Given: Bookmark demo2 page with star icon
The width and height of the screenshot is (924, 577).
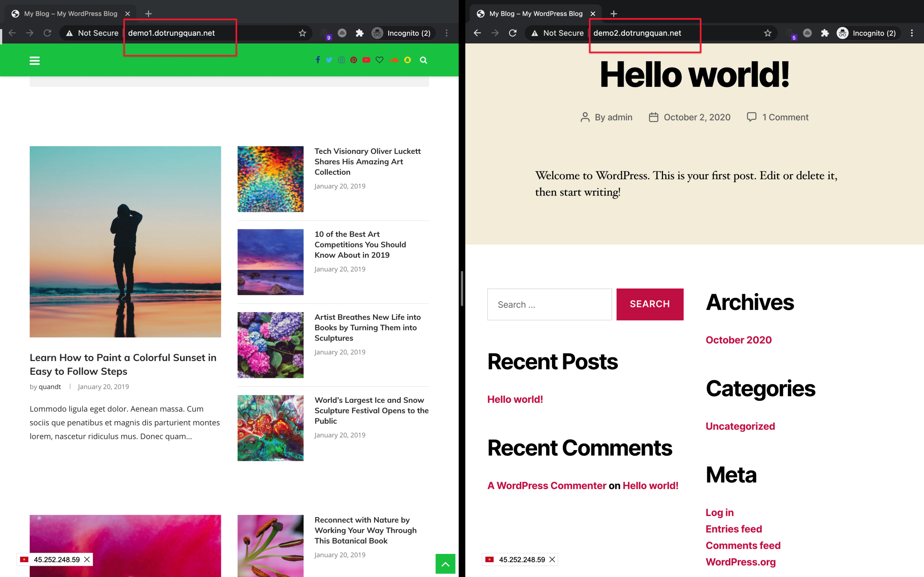Looking at the screenshot, I should point(767,33).
